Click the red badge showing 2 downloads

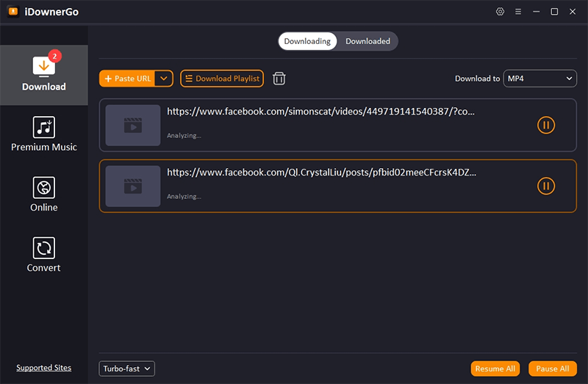pyautogui.click(x=54, y=57)
